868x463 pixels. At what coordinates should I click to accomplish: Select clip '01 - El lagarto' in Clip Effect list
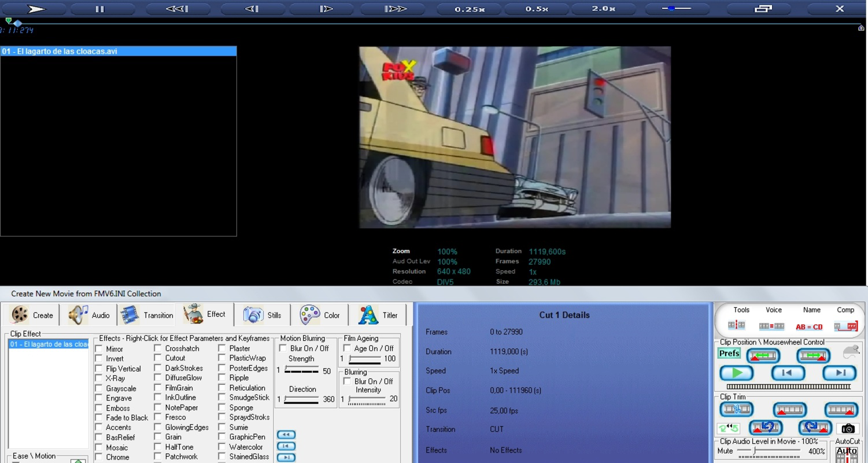(49, 344)
